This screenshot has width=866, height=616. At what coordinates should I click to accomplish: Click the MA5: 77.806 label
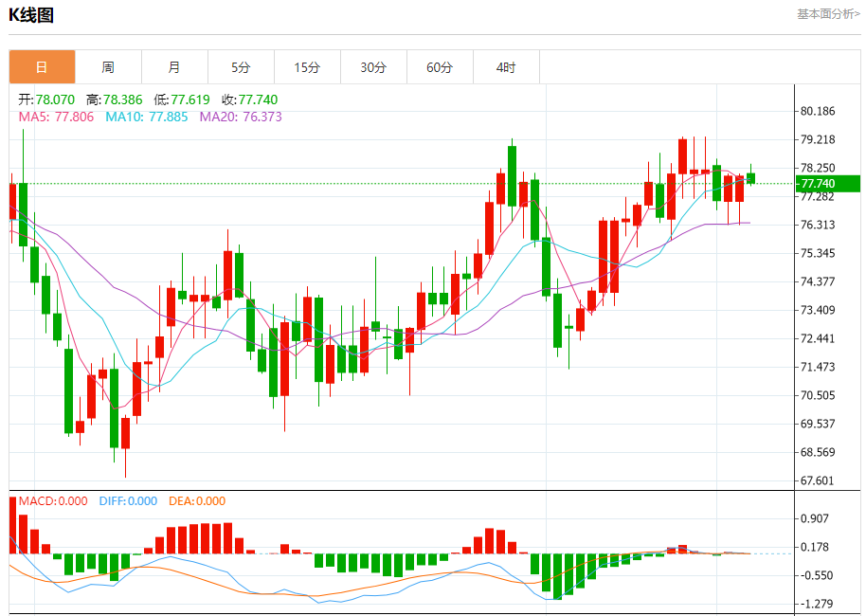pyautogui.click(x=56, y=118)
